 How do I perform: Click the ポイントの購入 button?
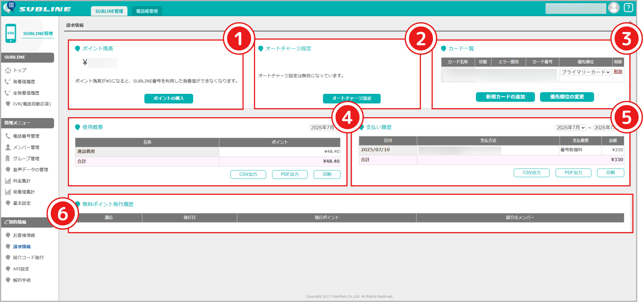169,99
